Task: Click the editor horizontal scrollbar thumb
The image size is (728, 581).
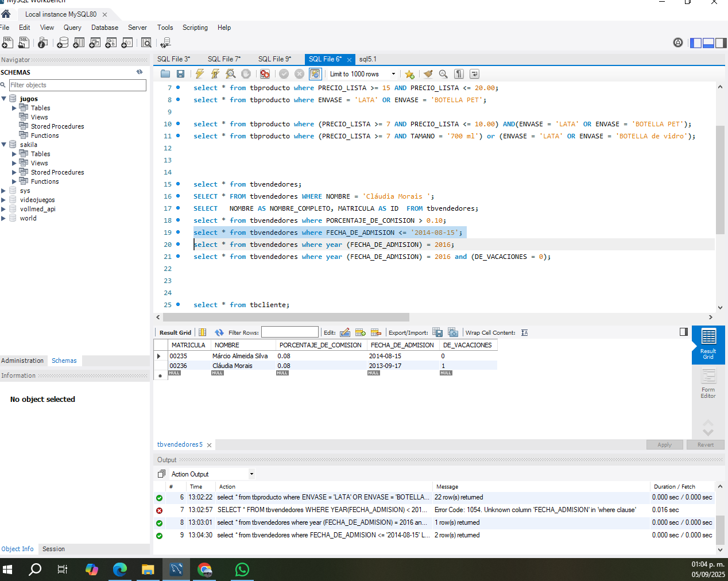Action: click(286, 317)
